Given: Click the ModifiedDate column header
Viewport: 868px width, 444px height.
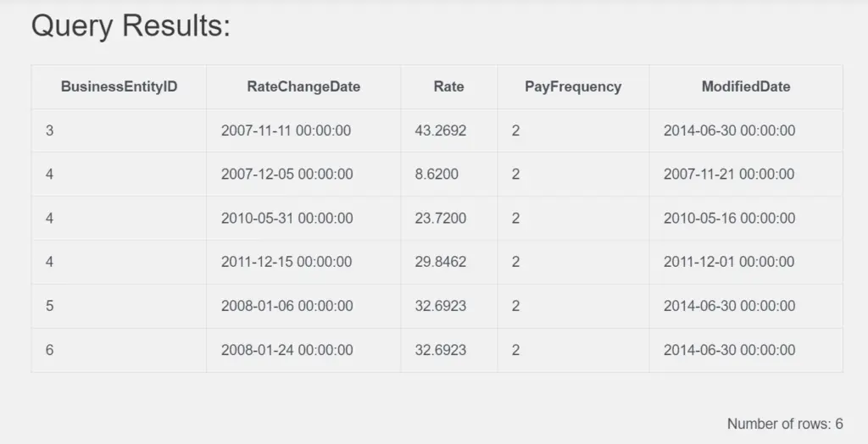Looking at the screenshot, I should (746, 86).
